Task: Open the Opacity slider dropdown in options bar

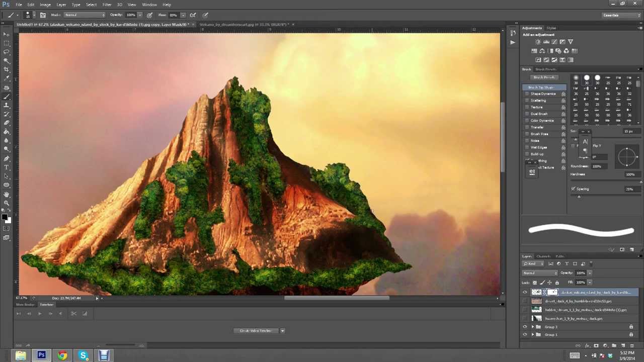Action: tap(140, 15)
